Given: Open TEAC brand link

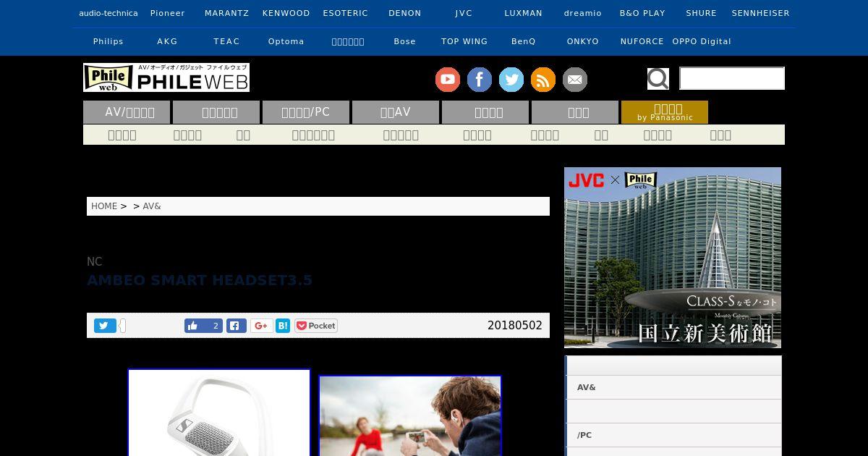Looking at the screenshot, I should click(227, 41).
